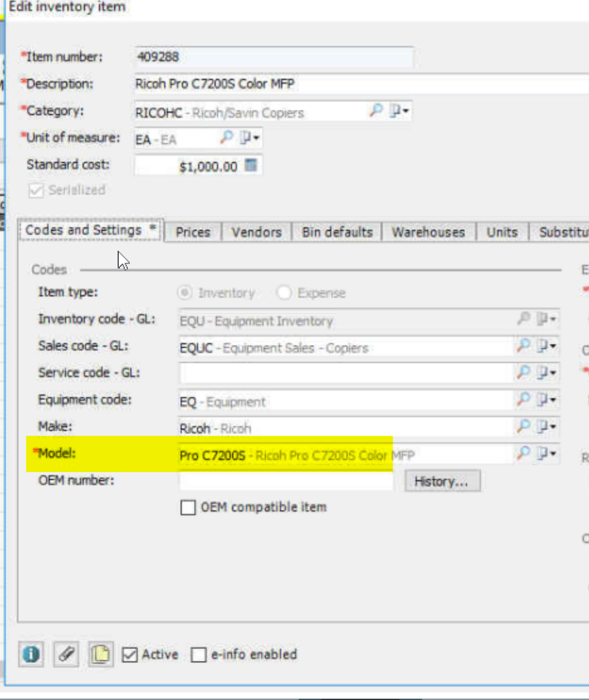Open the Substitutes tab
589x700 pixels.
tap(560, 232)
